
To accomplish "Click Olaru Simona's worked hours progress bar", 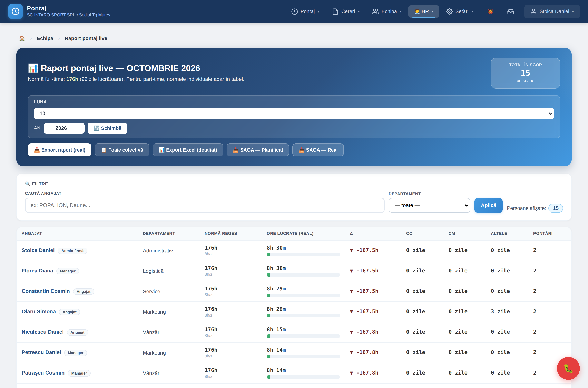I will [x=303, y=316].
